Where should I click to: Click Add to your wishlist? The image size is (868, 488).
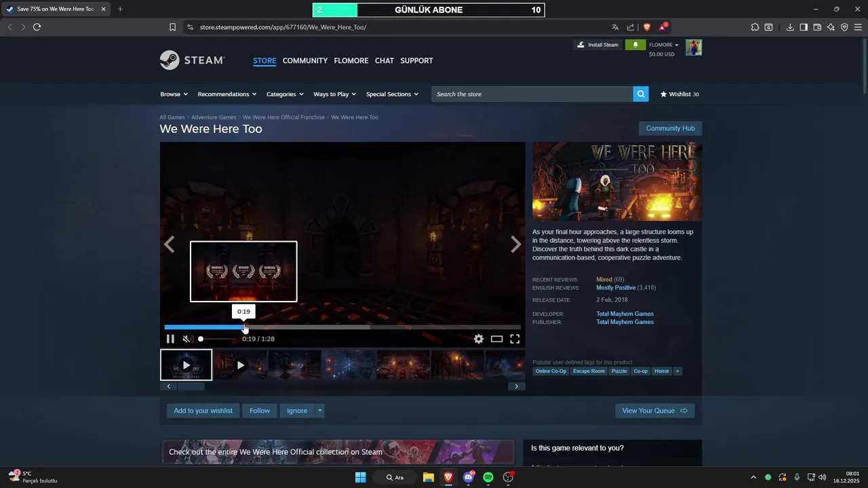tap(203, 411)
